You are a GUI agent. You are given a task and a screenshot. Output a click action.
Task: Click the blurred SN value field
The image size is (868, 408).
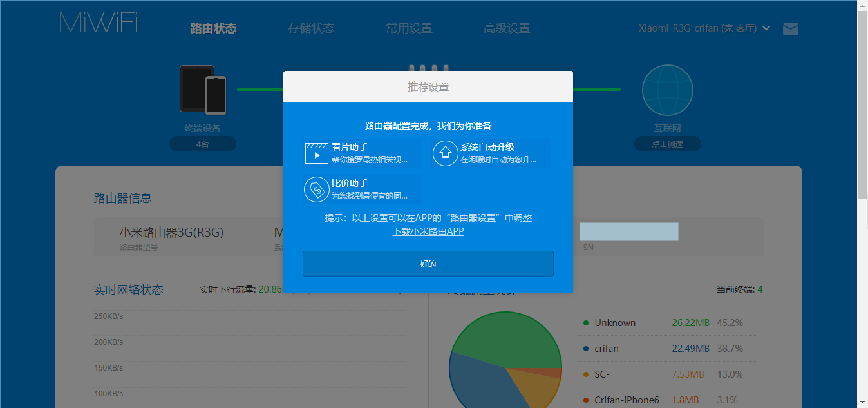pyautogui.click(x=629, y=231)
